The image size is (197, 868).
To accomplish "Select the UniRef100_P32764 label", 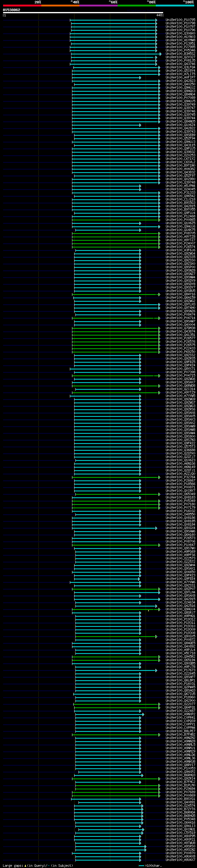I will click(x=180, y=477).
